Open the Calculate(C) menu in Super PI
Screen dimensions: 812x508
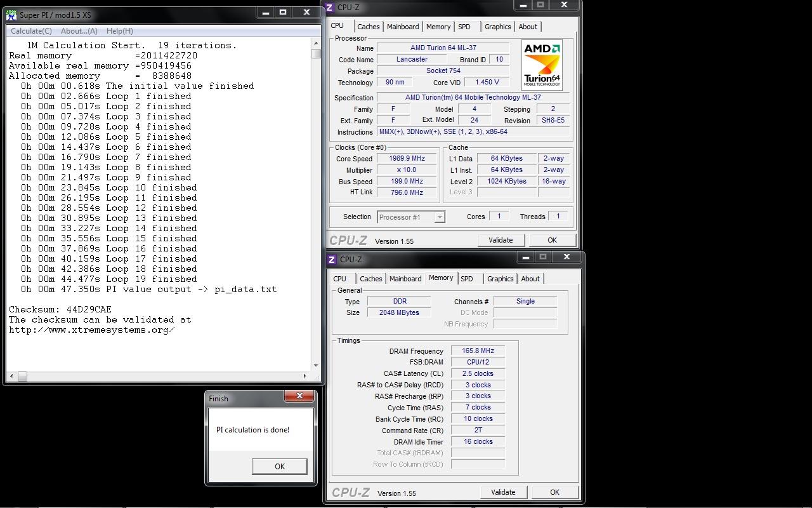tap(31, 31)
